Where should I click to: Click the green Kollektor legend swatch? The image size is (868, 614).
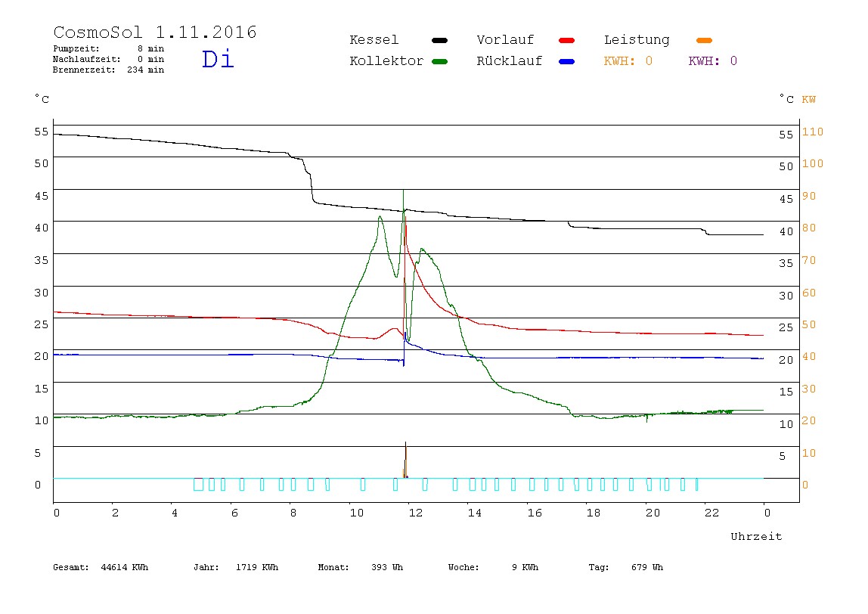tap(439, 61)
